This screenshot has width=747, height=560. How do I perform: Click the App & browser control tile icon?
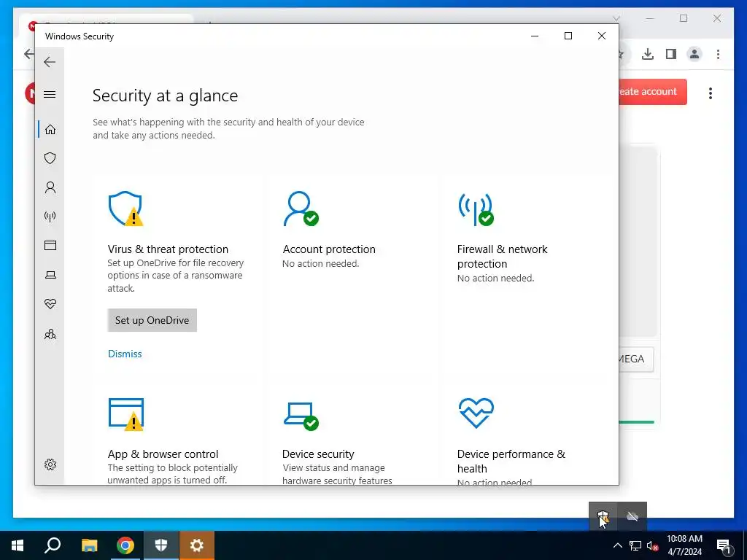point(126,414)
